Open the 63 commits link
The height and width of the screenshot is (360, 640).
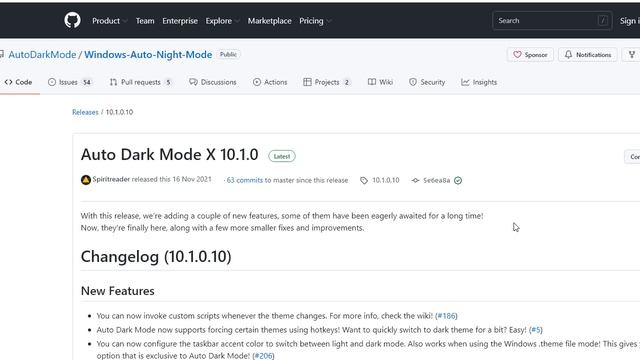click(x=244, y=180)
